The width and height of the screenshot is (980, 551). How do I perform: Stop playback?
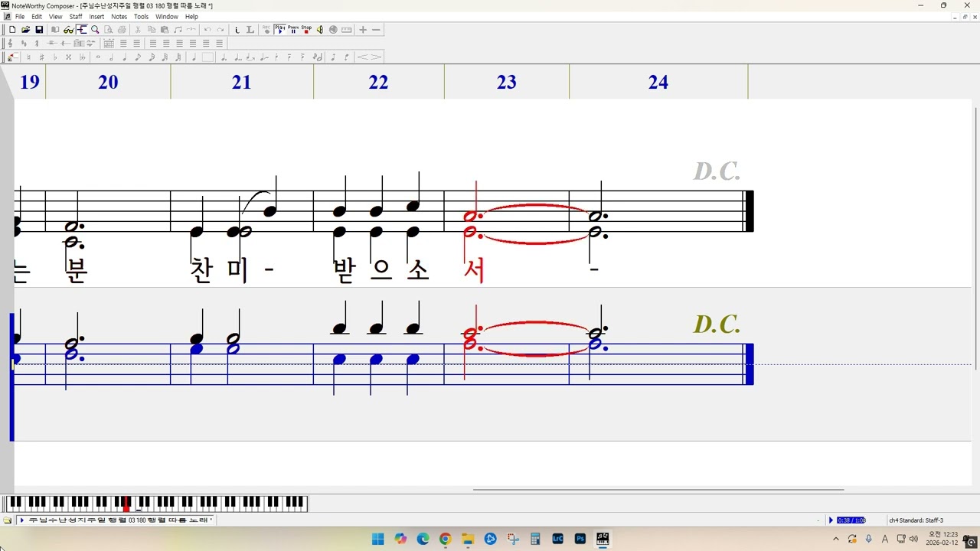click(306, 30)
